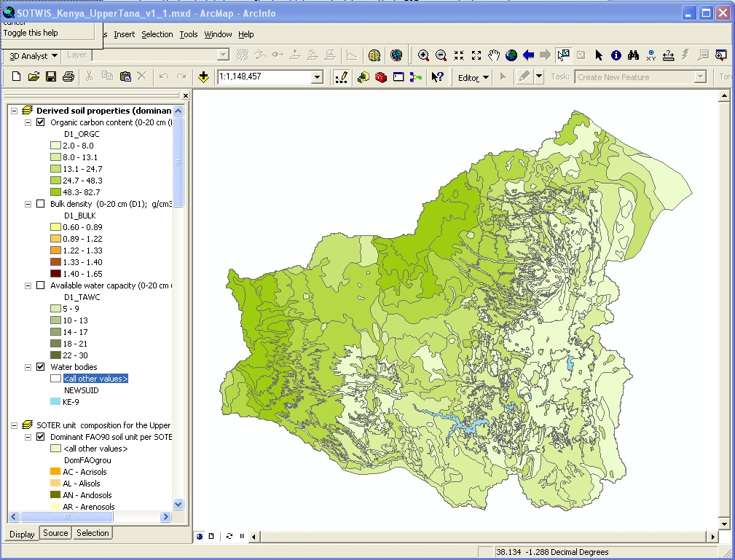The image size is (735, 560).
Task: Click the Full Extent globe icon
Action: click(x=511, y=55)
